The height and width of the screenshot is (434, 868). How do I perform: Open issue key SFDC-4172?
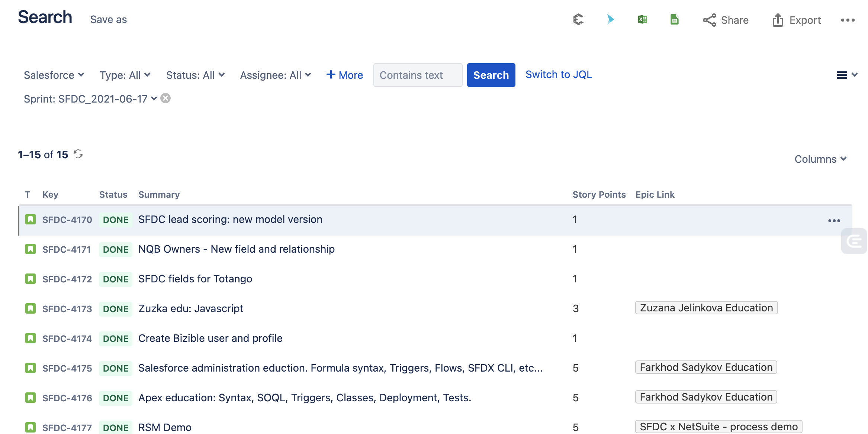67,279
